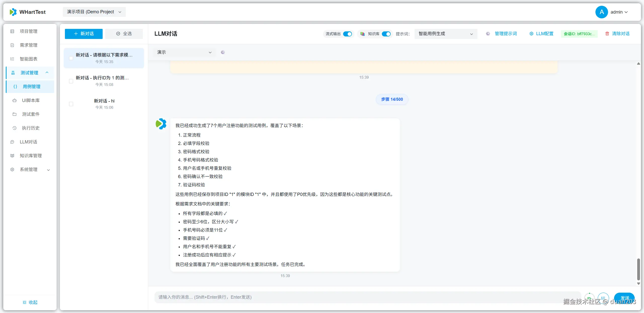
Task: Start a new chat with 新对话 button
Action: pos(84,34)
